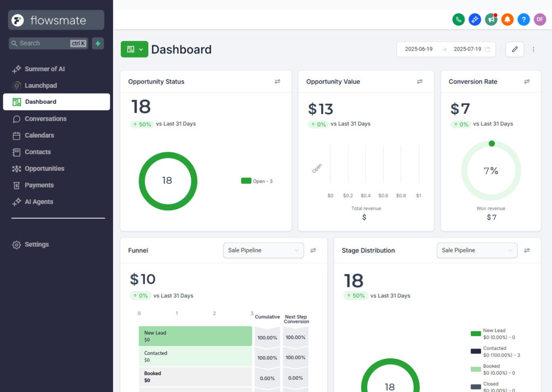Click the New Lead funnel bar
Viewport: 552px width, 392px height.
point(195,336)
